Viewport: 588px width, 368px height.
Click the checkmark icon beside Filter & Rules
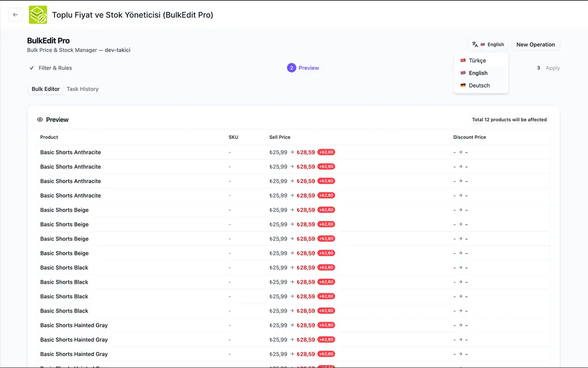32,68
